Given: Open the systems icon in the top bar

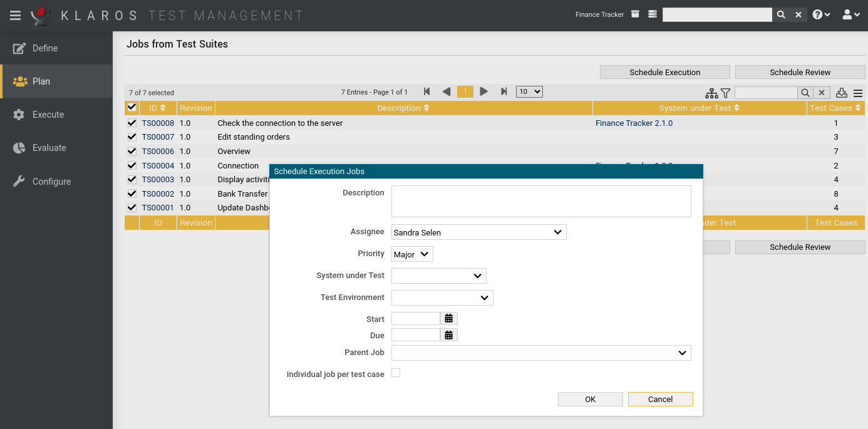Looking at the screenshot, I should (x=652, y=14).
